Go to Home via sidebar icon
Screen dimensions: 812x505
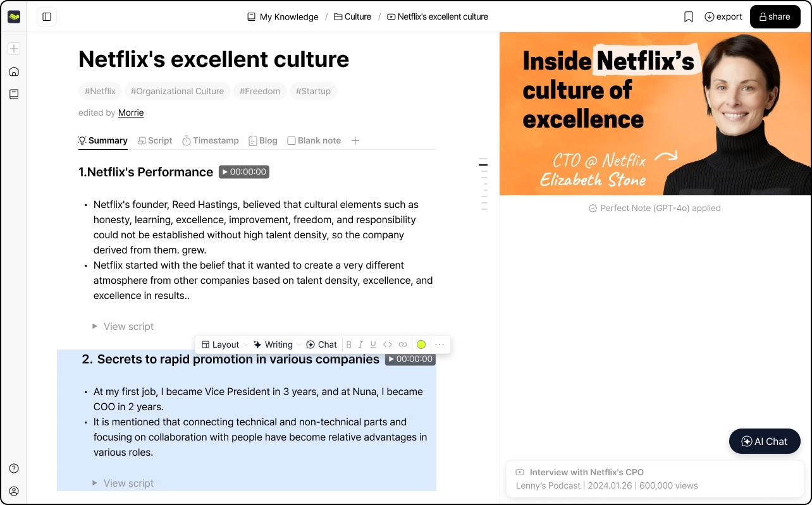(x=14, y=71)
